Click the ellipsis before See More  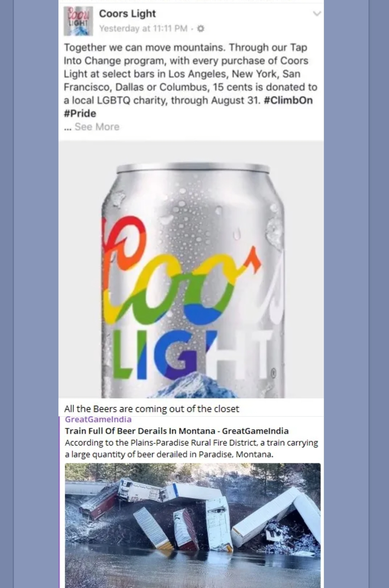(x=68, y=127)
